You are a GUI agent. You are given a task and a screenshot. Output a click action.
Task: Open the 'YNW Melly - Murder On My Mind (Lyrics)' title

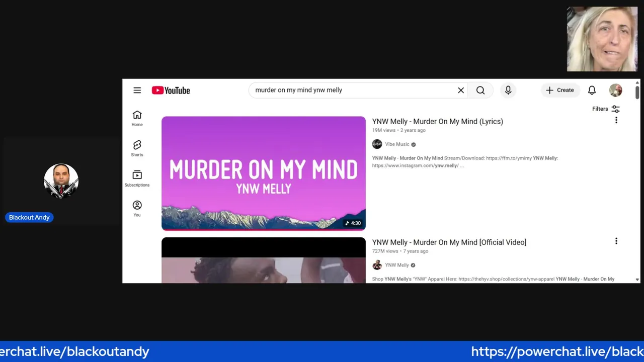point(438,121)
